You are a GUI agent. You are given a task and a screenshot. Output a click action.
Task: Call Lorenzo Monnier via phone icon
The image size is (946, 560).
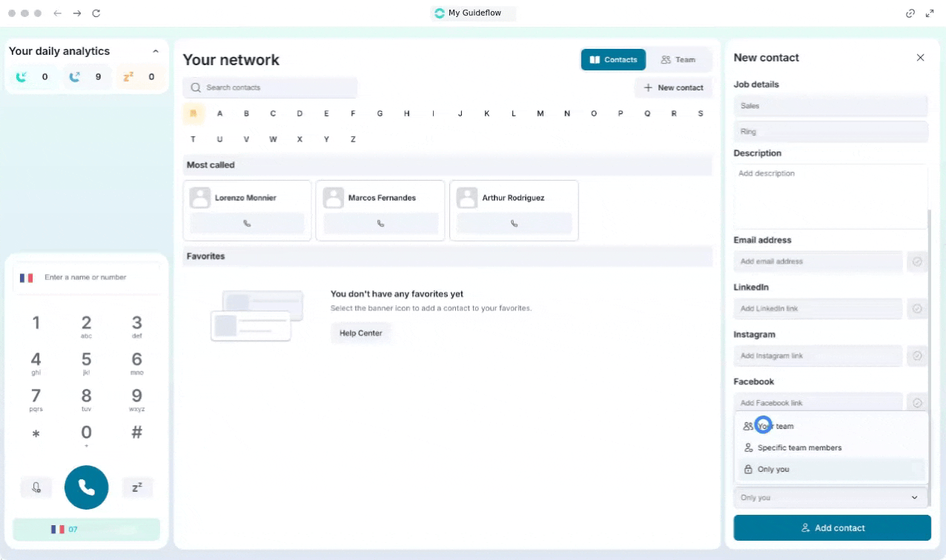click(247, 223)
